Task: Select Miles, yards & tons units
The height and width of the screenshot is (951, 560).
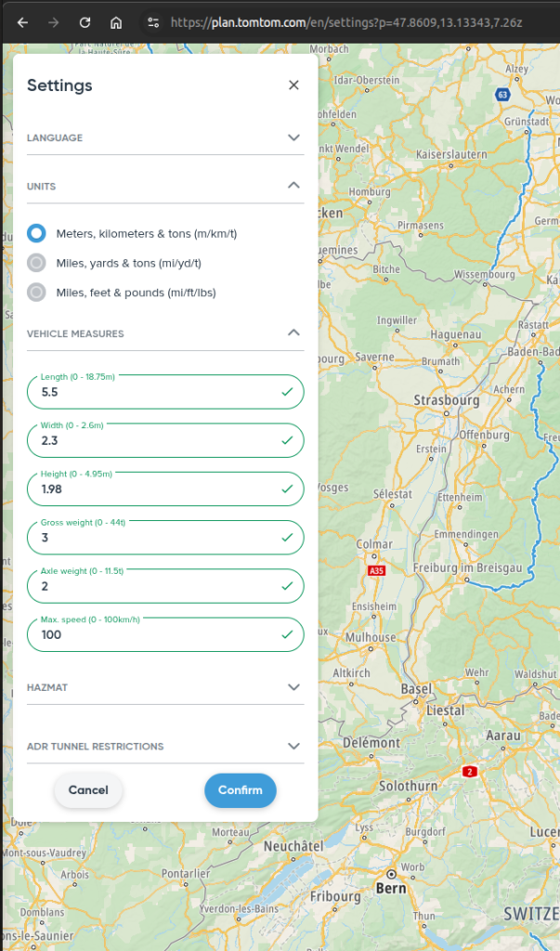Action: [36, 263]
